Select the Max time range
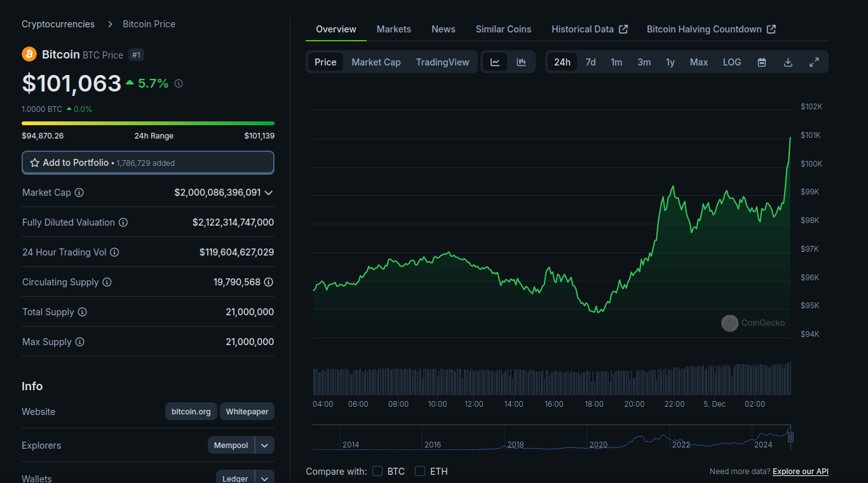 [x=699, y=62]
